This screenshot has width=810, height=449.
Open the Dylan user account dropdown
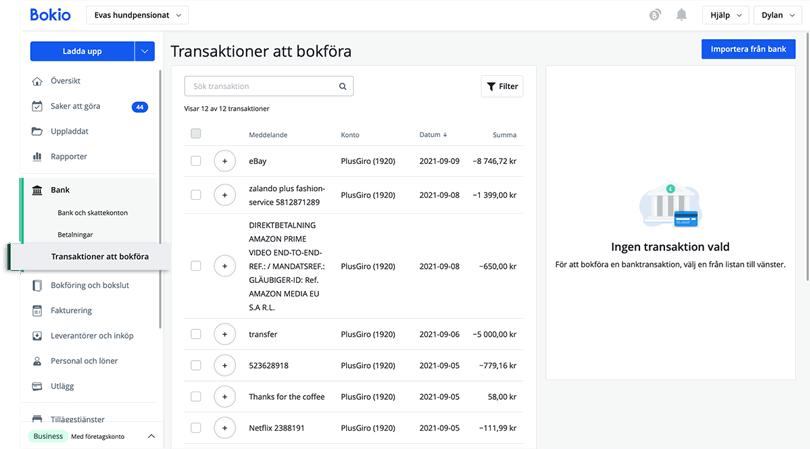pyautogui.click(x=777, y=15)
